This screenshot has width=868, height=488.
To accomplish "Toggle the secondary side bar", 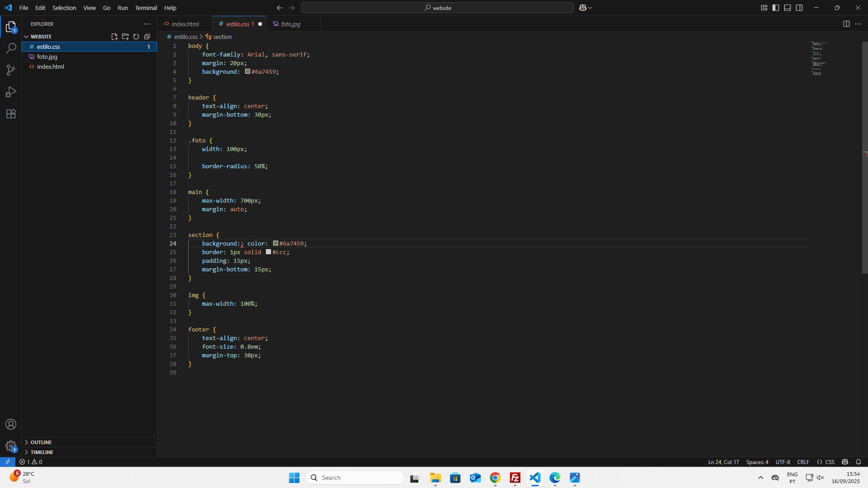I will pyautogui.click(x=800, y=8).
